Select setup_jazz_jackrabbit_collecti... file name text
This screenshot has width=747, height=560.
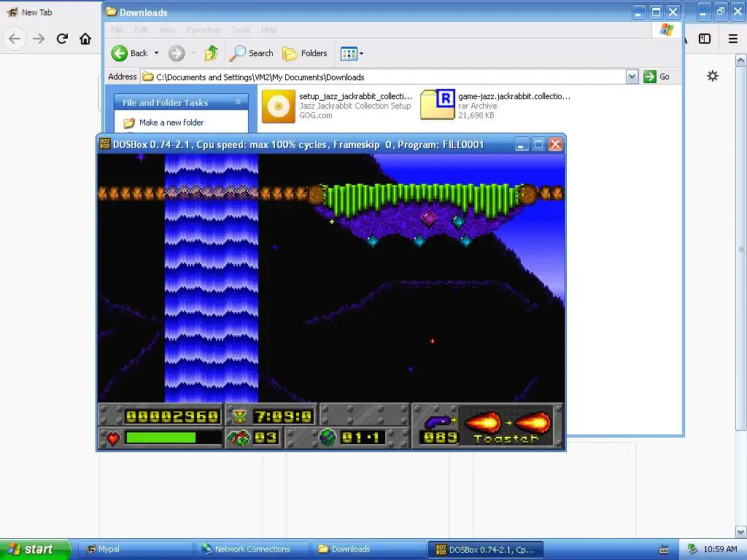355,96
